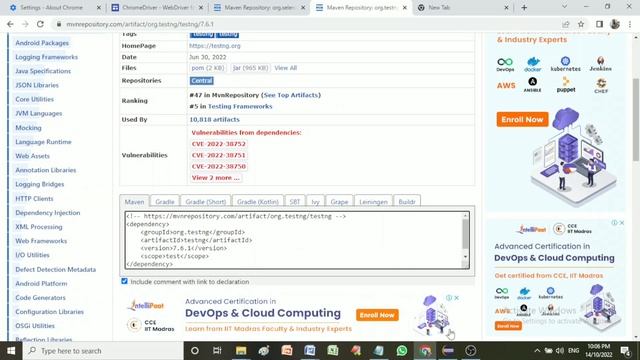
Task: Open File Explorer from the taskbar
Action: [241, 351]
